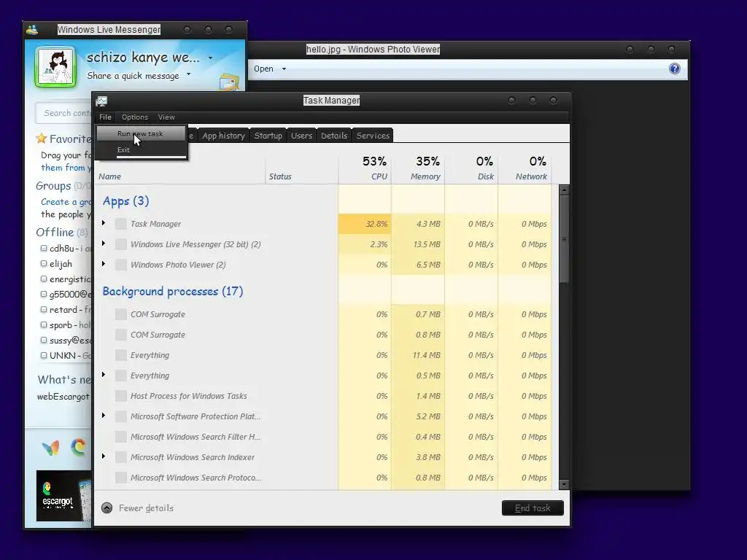Select the offline contact cdh8u

[x=66, y=249]
